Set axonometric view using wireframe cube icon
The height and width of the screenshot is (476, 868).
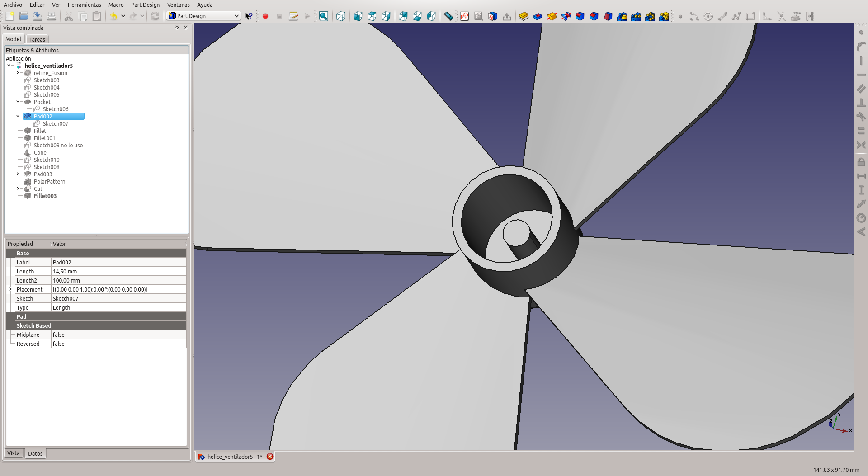pos(341,16)
